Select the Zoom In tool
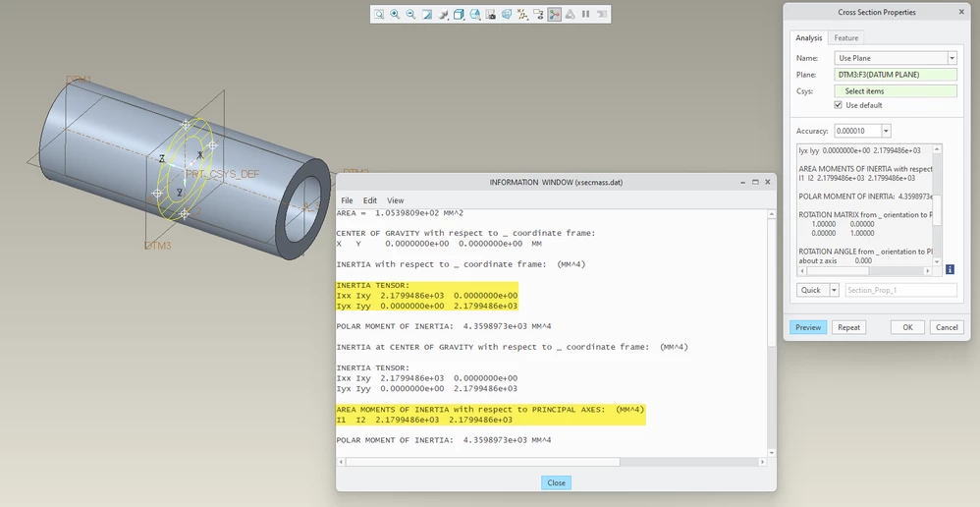The width and height of the screenshot is (980, 507). click(395, 14)
